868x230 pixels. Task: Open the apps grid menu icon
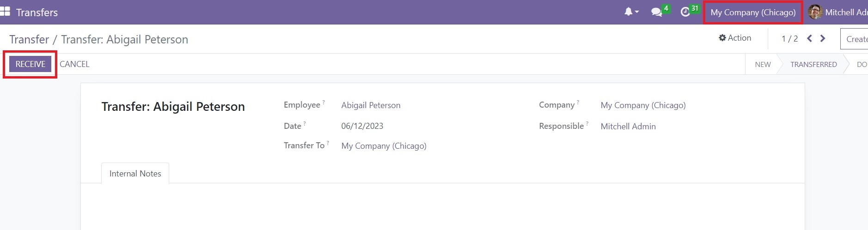(x=5, y=12)
